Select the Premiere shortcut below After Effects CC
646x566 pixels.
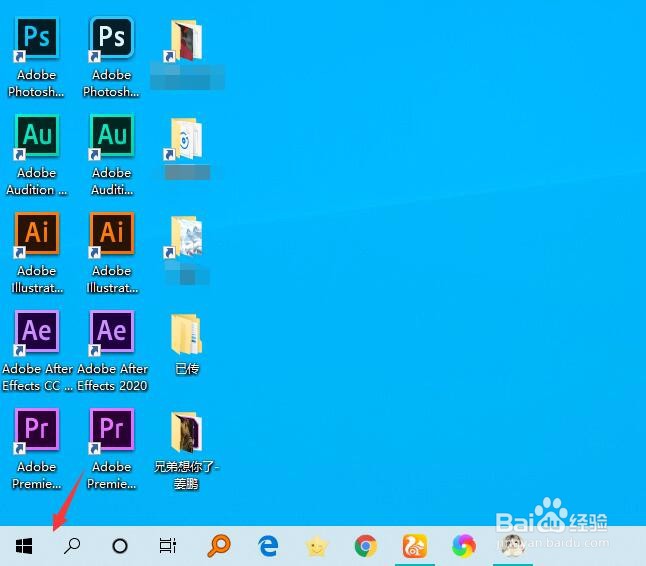37,449
